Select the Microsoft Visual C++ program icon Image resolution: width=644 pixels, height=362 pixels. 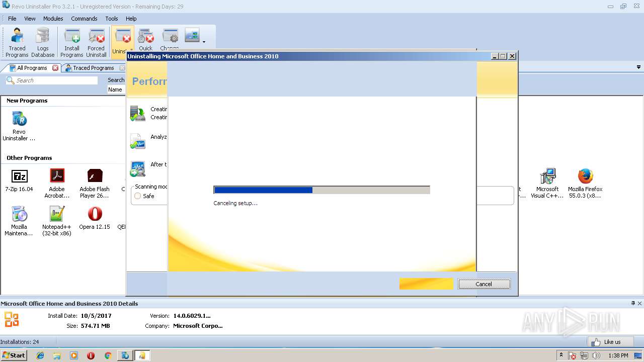pyautogui.click(x=547, y=184)
